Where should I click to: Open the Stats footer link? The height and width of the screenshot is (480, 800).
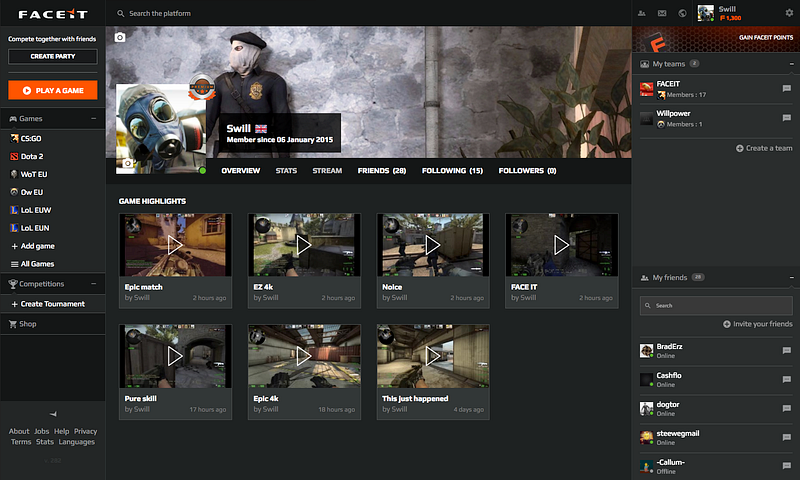(44, 442)
